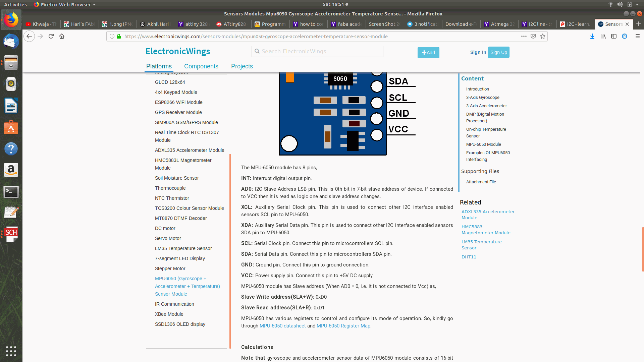This screenshot has width=644, height=362.
Task: Open the Firefox hamburger menu
Action: click(x=638, y=36)
